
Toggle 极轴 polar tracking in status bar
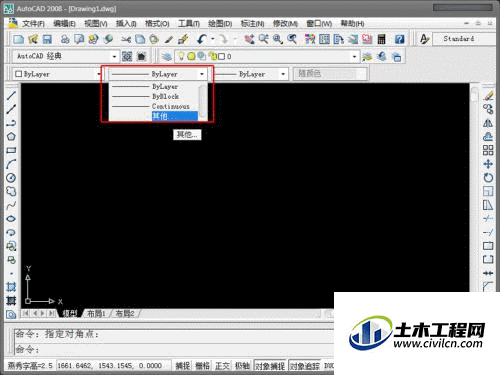pos(242,366)
